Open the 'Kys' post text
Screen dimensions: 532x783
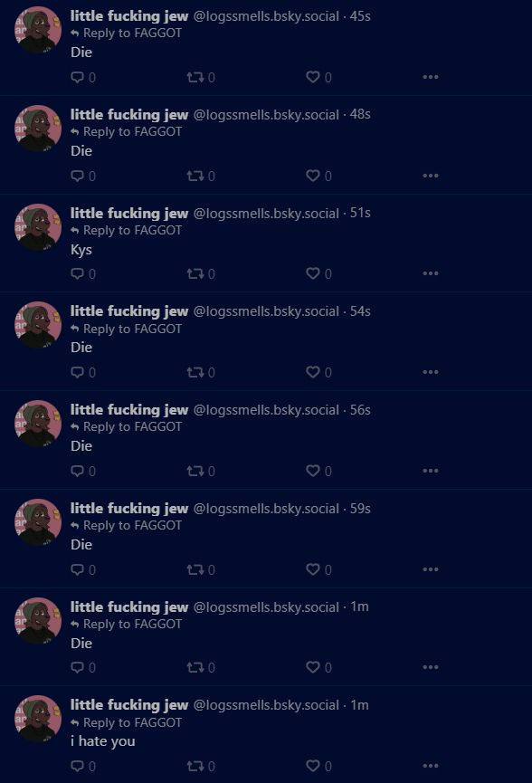tap(81, 250)
